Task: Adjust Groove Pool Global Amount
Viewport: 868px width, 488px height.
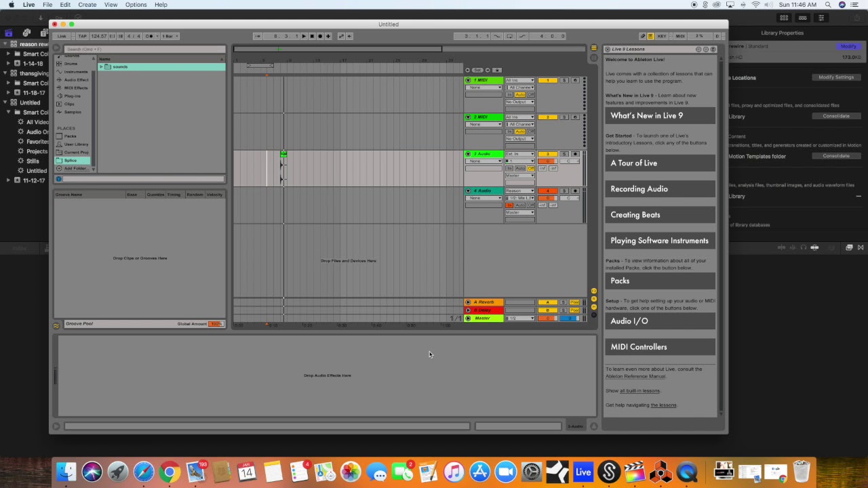Action: coord(216,324)
